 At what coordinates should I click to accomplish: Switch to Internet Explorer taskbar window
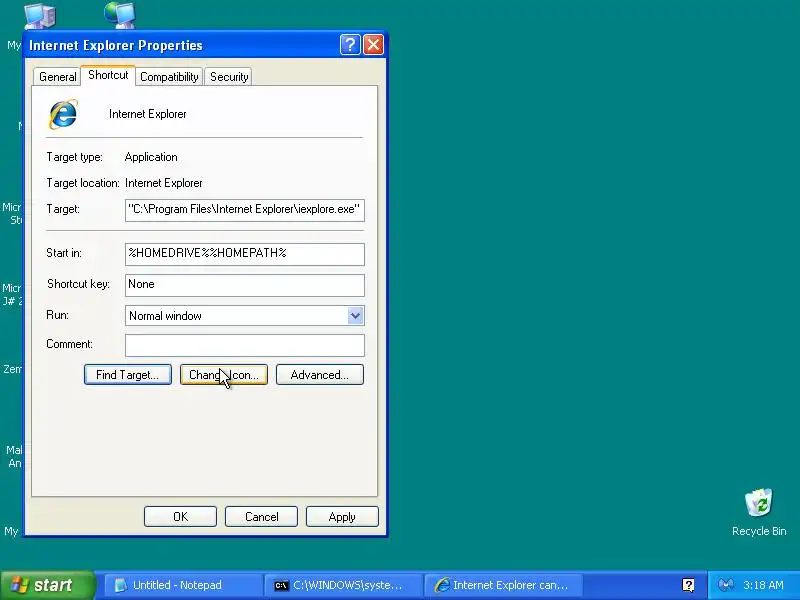coord(502,585)
